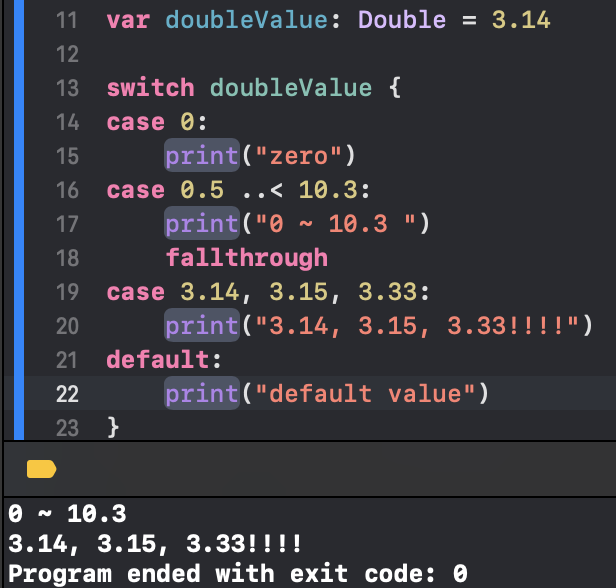
Task: Click the 3.33 literal on line 19
Action: click(387, 292)
